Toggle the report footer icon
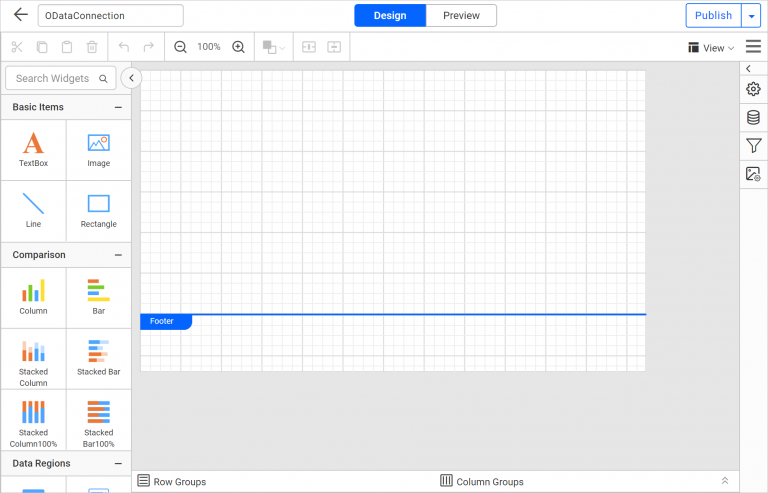768x493 pixels. (334, 47)
